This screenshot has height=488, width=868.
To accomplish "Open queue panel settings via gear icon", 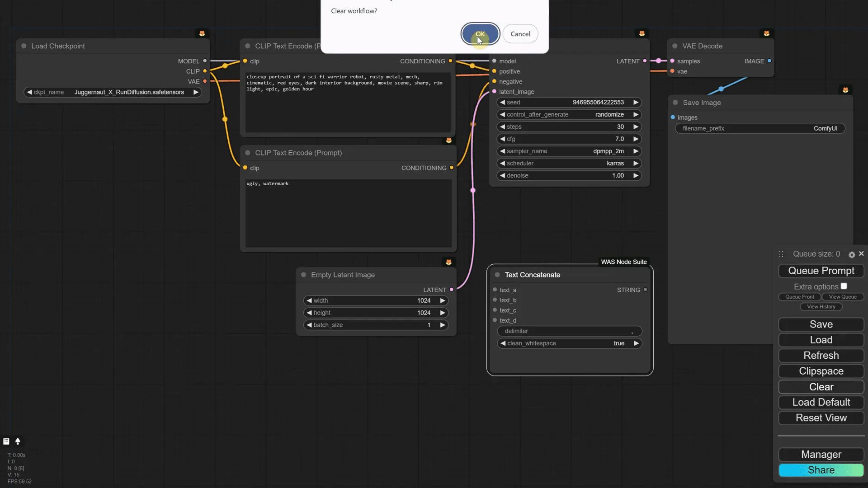I will (852, 254).
